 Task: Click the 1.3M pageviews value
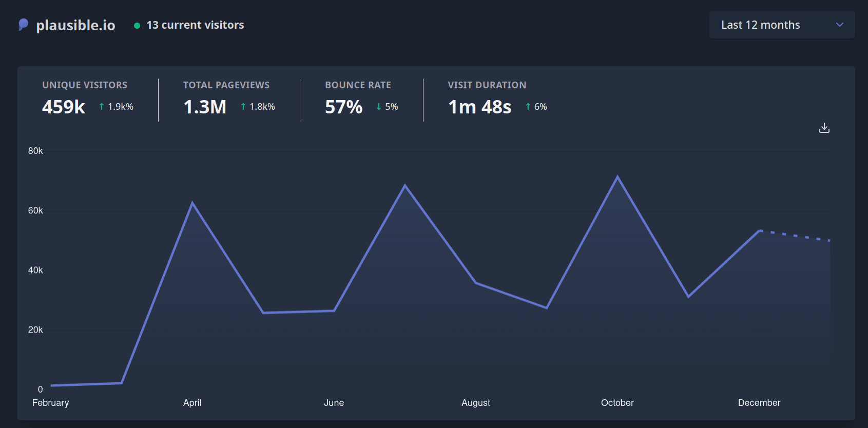point(205,107)
